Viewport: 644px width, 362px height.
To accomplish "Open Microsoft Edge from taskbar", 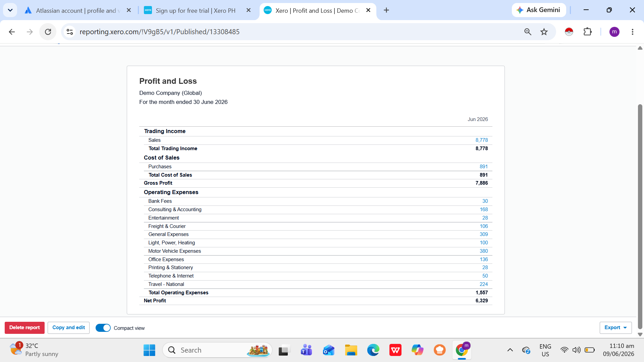I will pyautogui.click(x=373, y=350).
